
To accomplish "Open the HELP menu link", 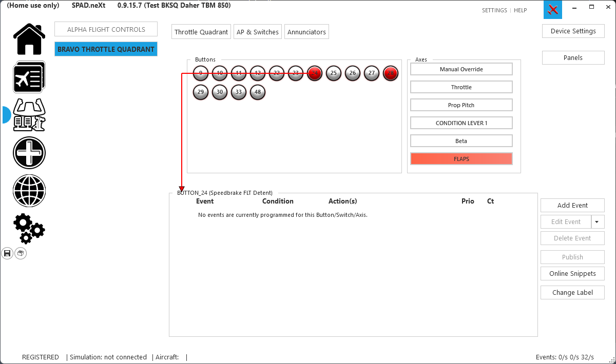I will (521, 10).
